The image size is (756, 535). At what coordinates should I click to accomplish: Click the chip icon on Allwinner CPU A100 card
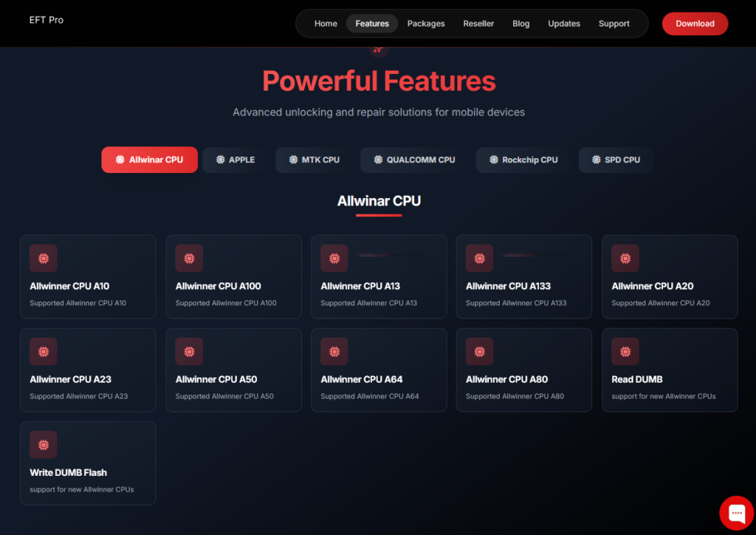[x=188, y=258]
